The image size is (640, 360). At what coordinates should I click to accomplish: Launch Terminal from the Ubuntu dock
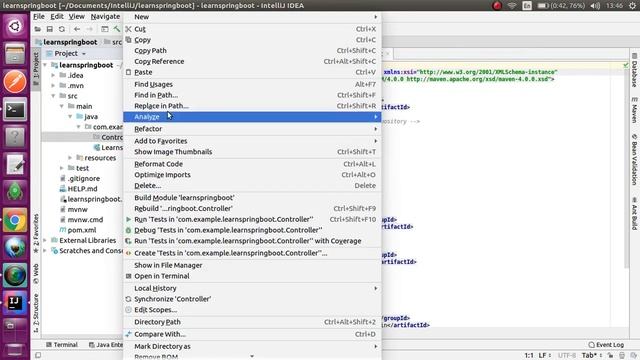[x=15, y=109]
